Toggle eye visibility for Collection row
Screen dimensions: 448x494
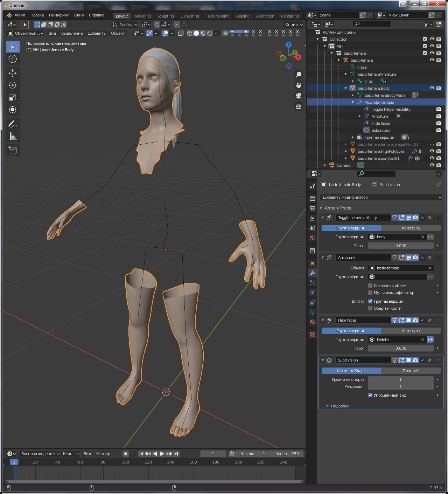click(432, 39)
